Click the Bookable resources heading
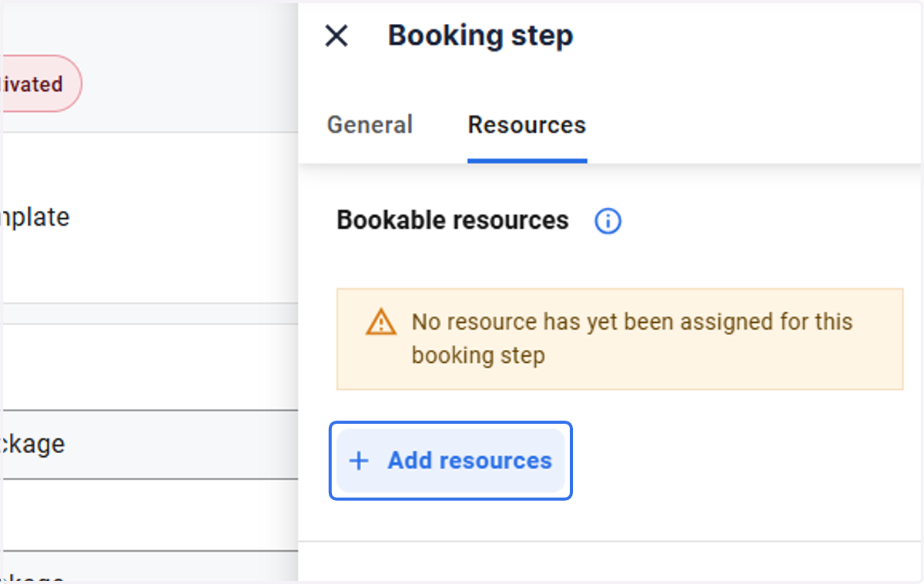Viewport: 924px width, 584px height. [453, 220]
